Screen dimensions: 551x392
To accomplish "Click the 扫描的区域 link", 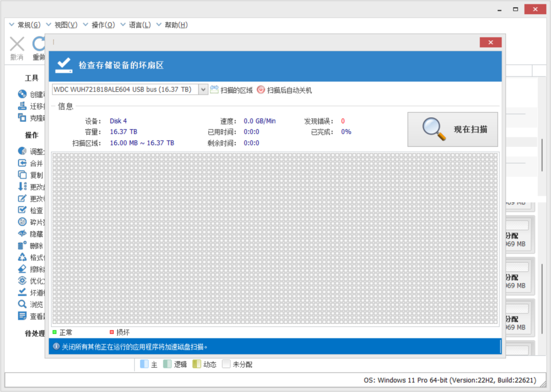I will [237, 90].
